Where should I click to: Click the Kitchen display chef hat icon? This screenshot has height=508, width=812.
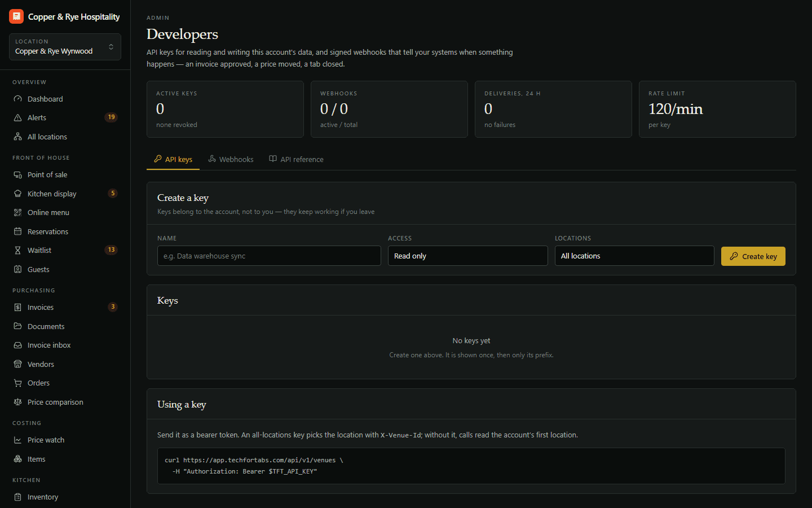tap(17, 194)
